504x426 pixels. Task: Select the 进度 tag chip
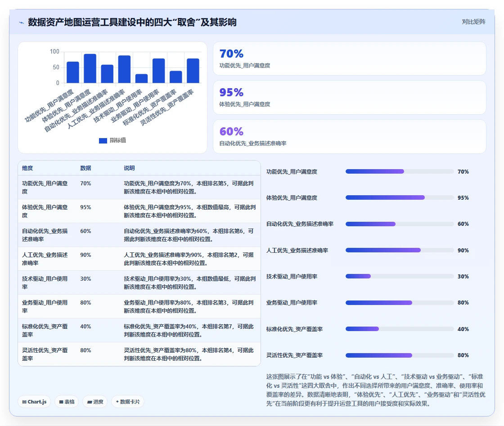click(x=95, y=402)
